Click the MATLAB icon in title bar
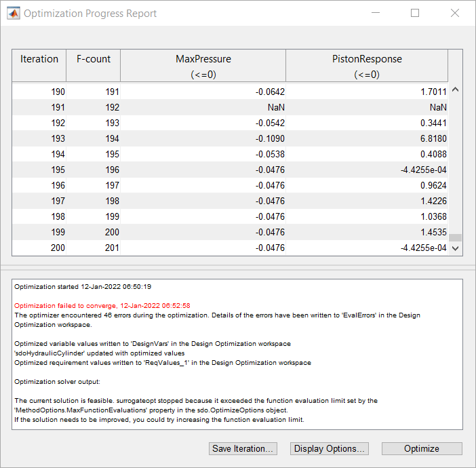 pos(14,14)
